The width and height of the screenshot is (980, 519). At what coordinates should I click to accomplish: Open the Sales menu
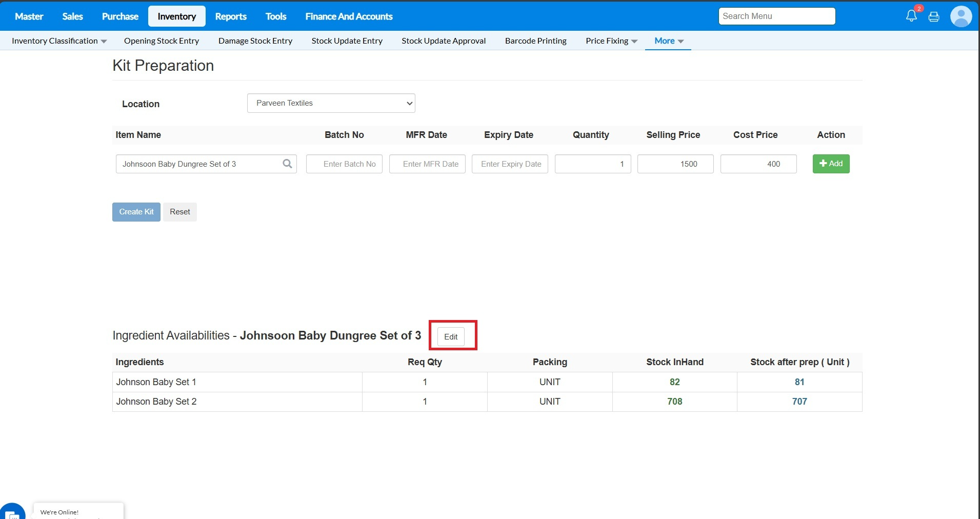pyautogui.click(x=72, y=16)
